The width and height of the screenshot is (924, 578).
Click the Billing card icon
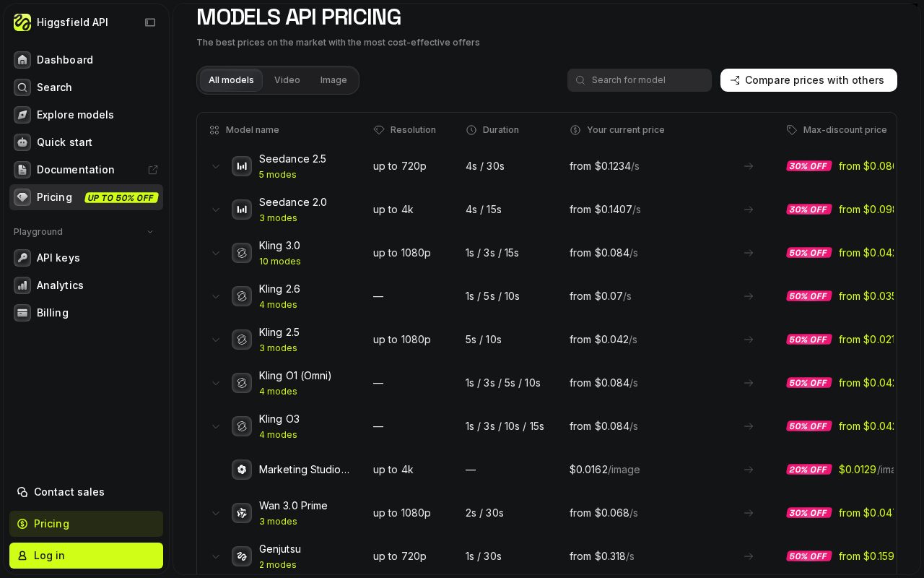[x=22, y=313]
